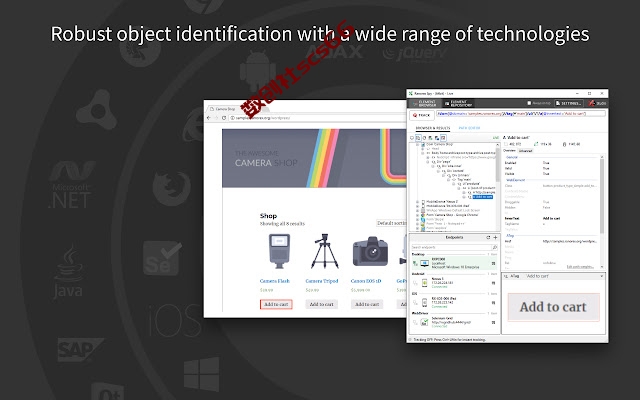Viewport: 640px width, 400px height.
Task: Click the Camera Flash product image
Action: coord(280,251)
